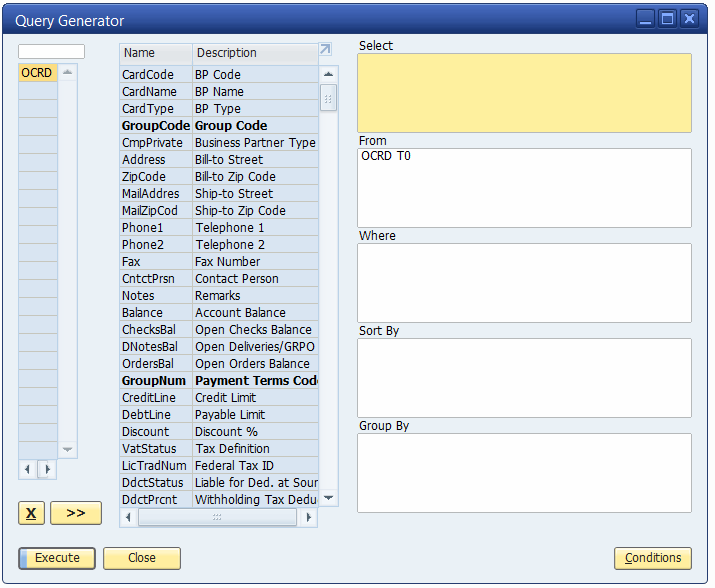Select the CardCode field
Viewport: 715px width, 588px height.
pos(156,74)
